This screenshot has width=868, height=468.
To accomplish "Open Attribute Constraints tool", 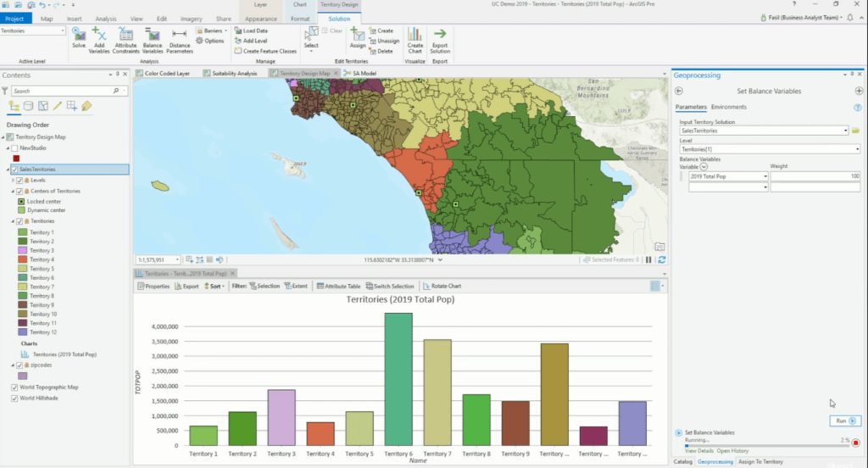I will pos(125,41).
